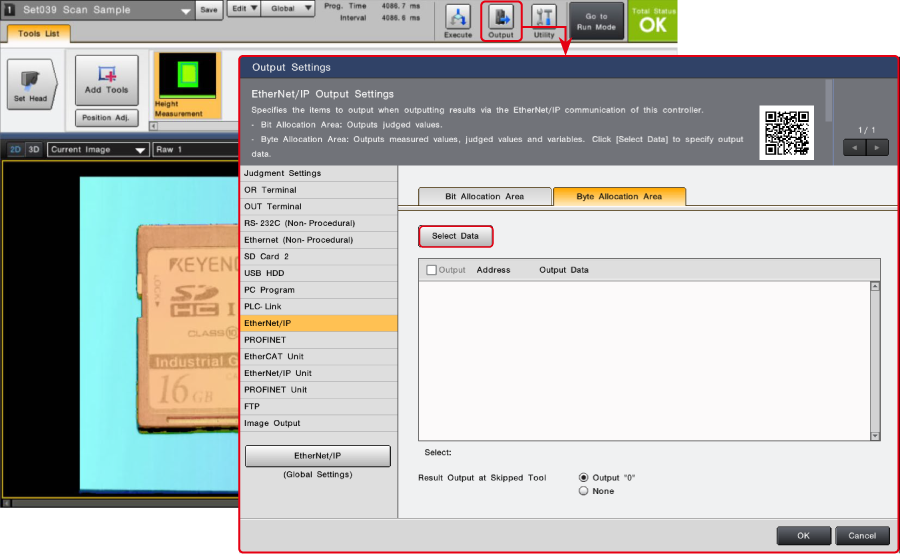Select Output "0" radio button
This screenshot has height=554, width=900.
click(583, 477)
